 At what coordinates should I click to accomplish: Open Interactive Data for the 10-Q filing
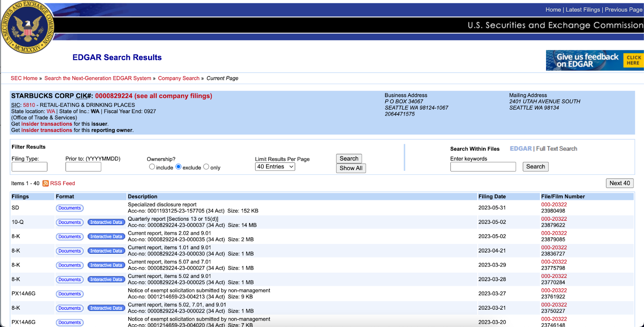(x=106, y=222)
